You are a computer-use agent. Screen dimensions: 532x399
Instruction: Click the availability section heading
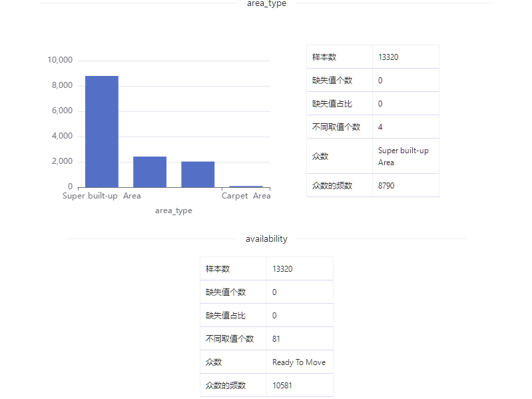tap(267, 239)
